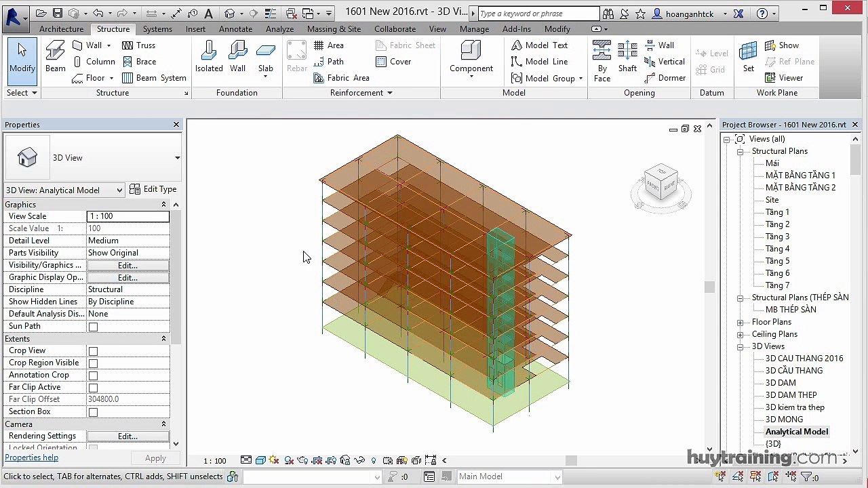Open the 3D View type selector dropdown

(x=177, y=158)
